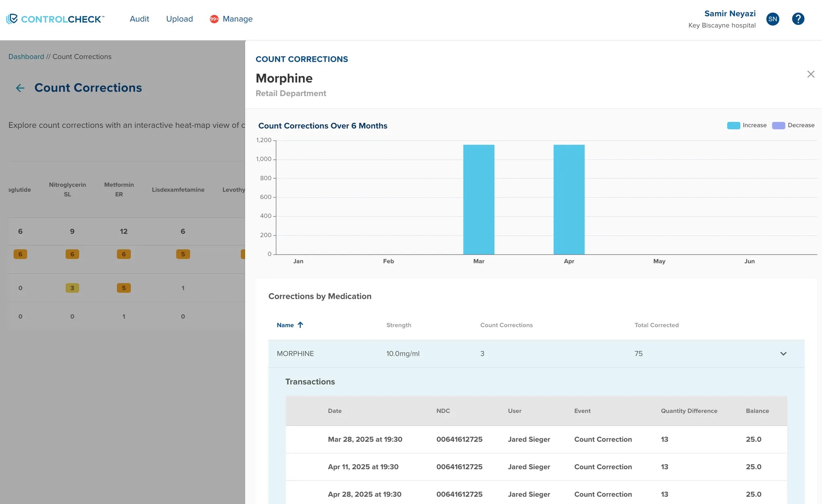This screenshot has width=822, height=504.
Task: Close the Morphine details panel
Action: tap(810, 74)
